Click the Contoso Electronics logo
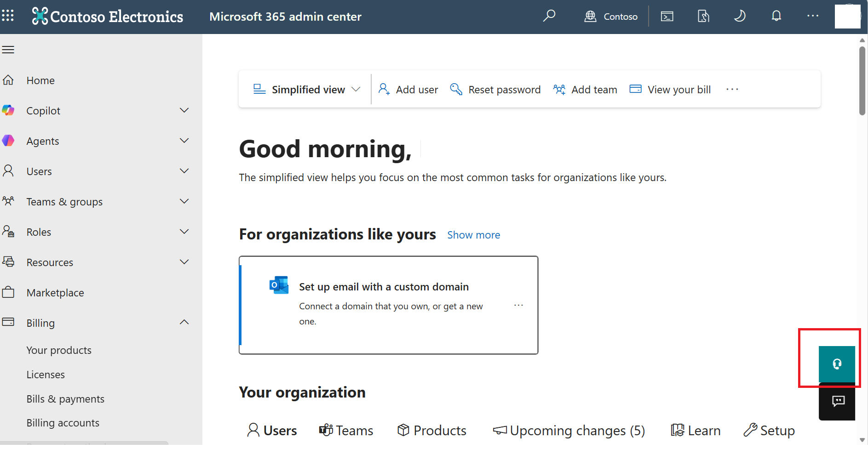Viewport: 868px width, 449px height. (x=107, y=17)
